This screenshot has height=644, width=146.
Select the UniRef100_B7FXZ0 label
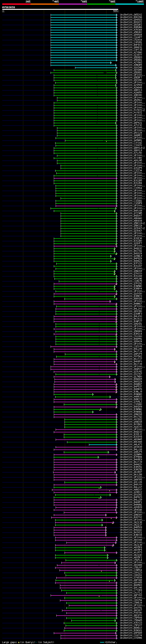click(x=131, y=263)
